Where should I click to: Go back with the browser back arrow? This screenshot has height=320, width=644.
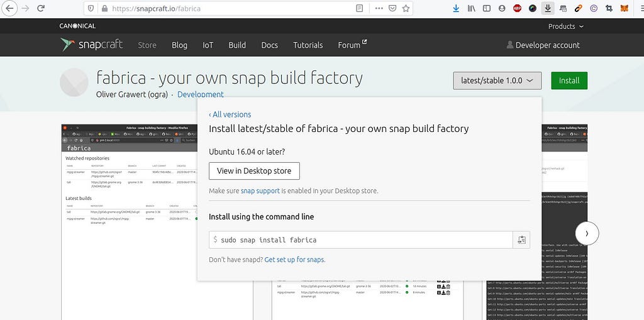pyautogui.click(x=9, y=8)
